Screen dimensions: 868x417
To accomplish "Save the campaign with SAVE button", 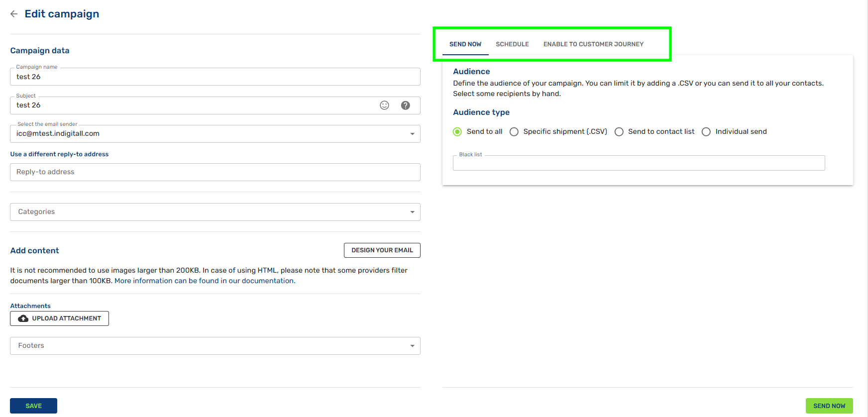I will [x=33, y=406].
